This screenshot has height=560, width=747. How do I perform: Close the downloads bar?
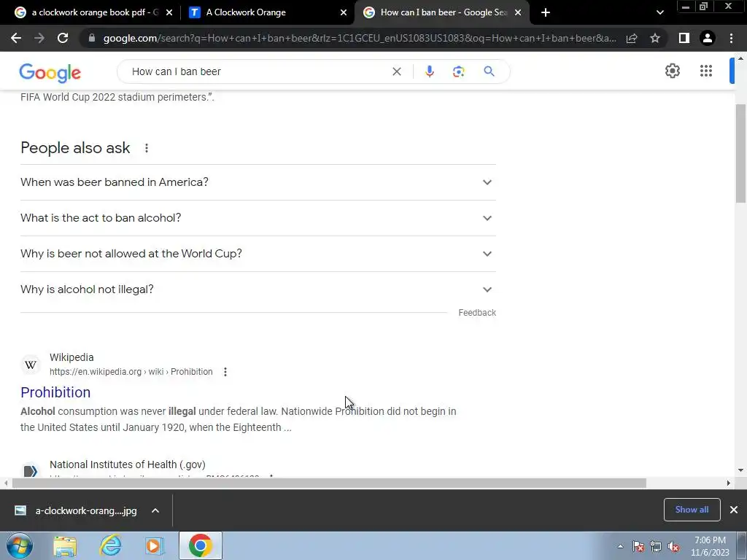pos(734,510)
